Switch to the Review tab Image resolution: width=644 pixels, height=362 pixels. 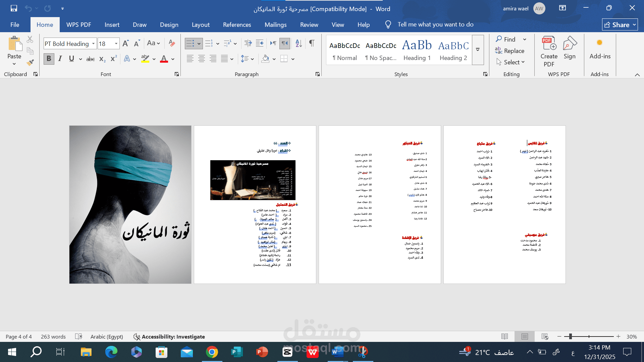[309, 24]
